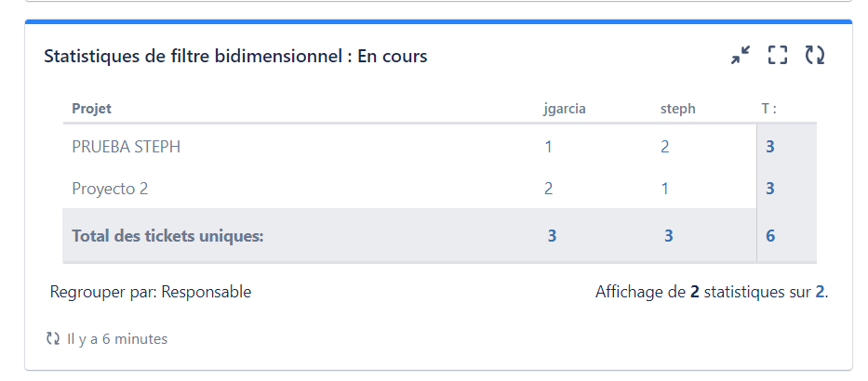Maximize the gadget using the fullscreen icon

point(778,56)
